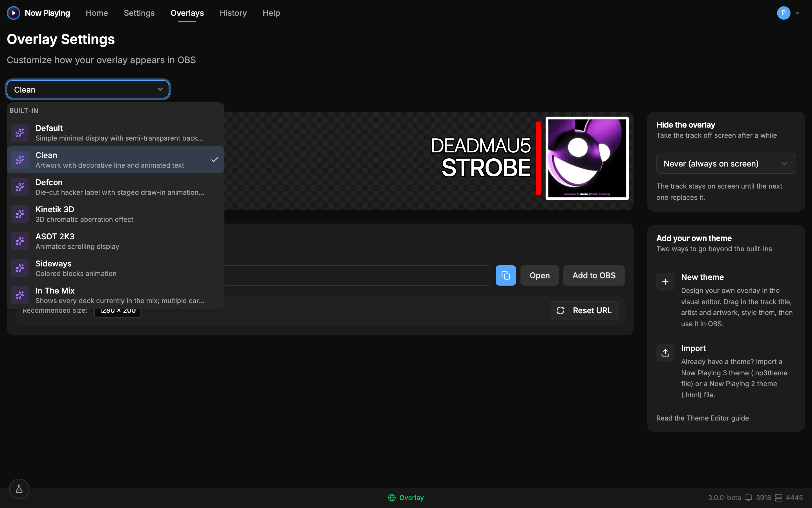Open the Help tab
812x508 pixels.
[x=271, y=13]
